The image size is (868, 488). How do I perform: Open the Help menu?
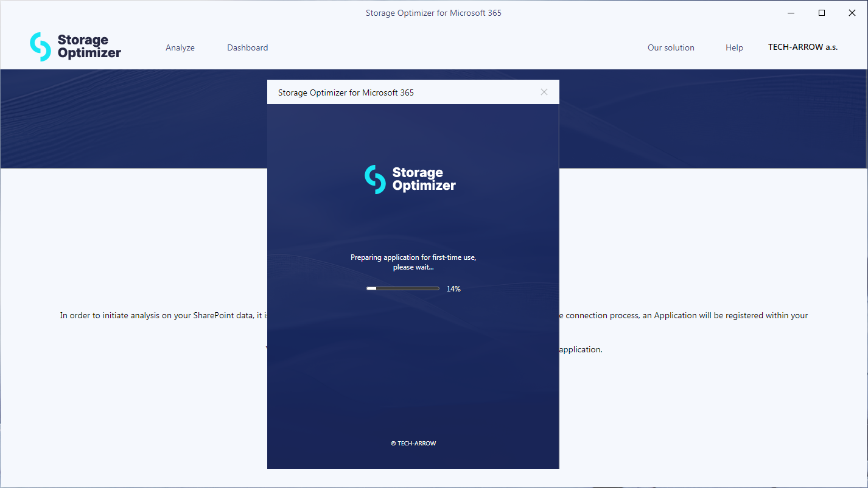[734, 47]
